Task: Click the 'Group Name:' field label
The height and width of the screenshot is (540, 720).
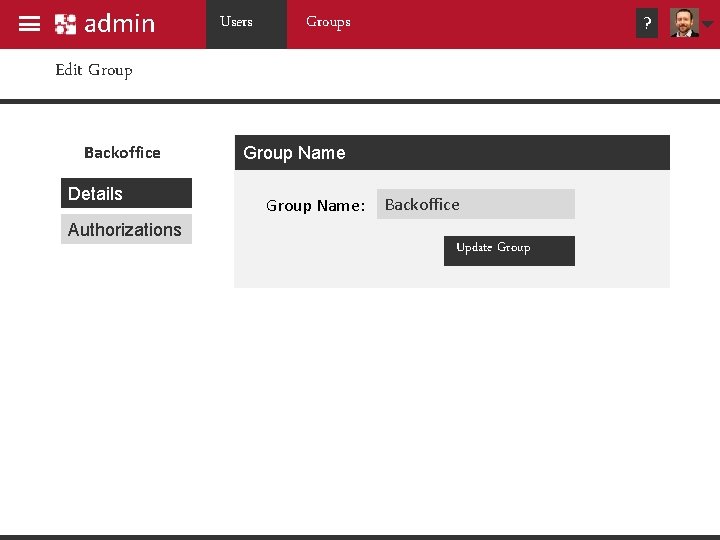Action: [x=315, y=205]
